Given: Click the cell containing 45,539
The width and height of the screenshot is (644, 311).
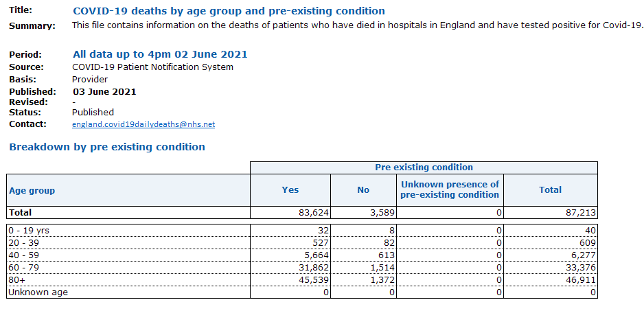Looking at the screenshot, I should [290, 280].
